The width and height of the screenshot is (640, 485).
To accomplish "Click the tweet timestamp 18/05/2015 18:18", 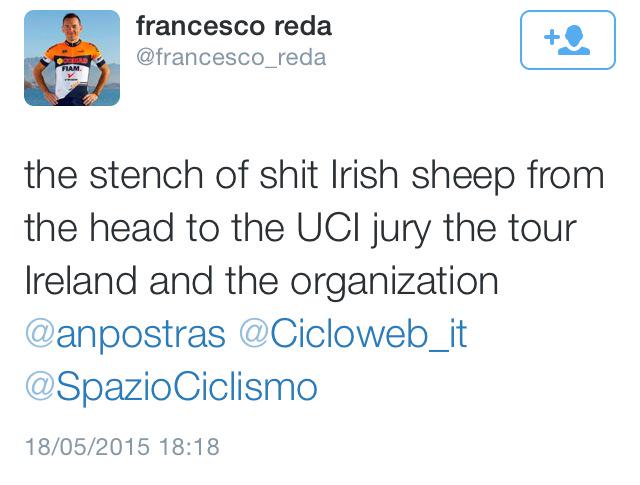I will pyautogui.click(x=122, y=445).
